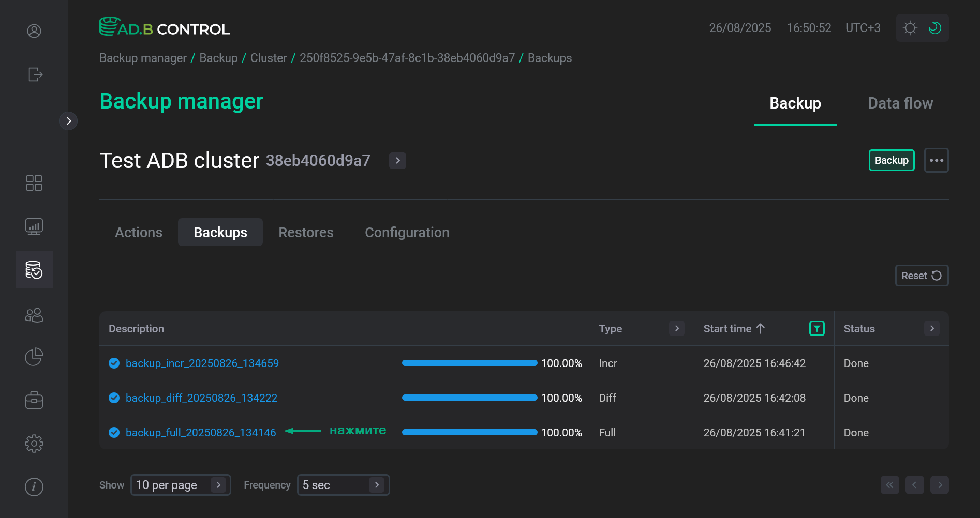Screen dimensions: 980x518
Task: Switch to the Data flow tab
Action: [900, 103]
